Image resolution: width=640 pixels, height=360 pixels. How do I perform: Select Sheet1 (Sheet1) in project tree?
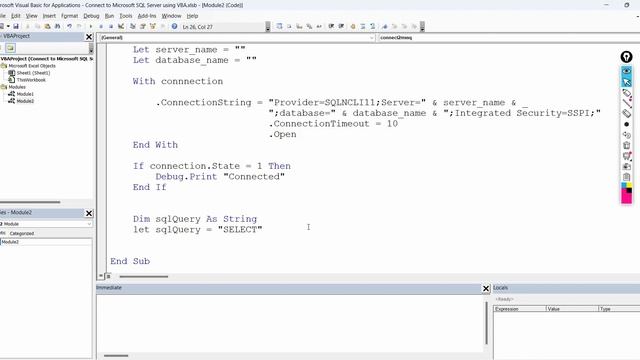point(33,73)
